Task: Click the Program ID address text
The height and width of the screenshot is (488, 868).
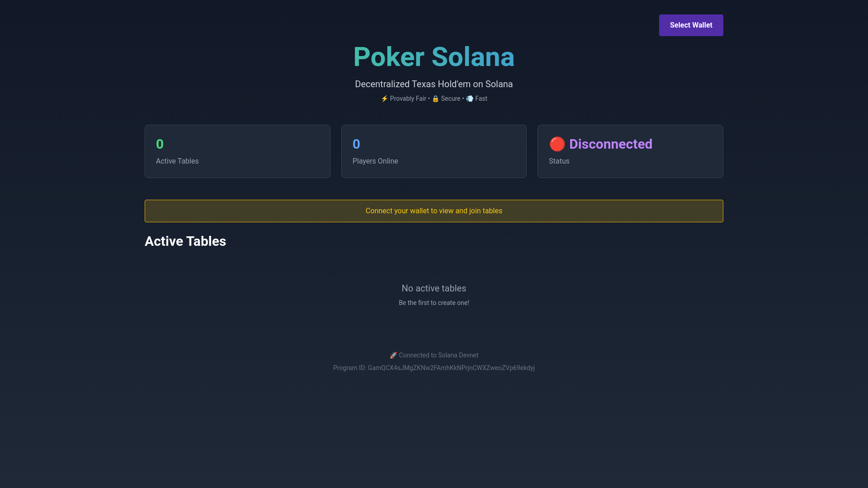Action: tap(451, 368)
